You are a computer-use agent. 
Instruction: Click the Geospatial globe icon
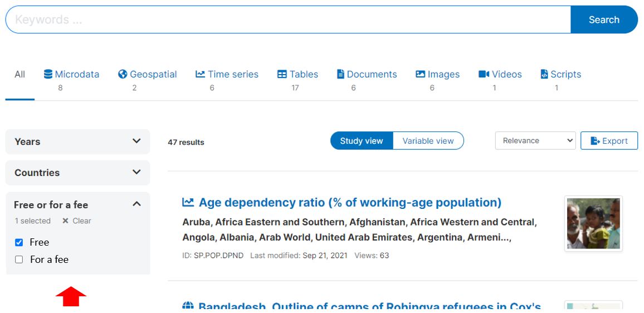coord(123,74)
